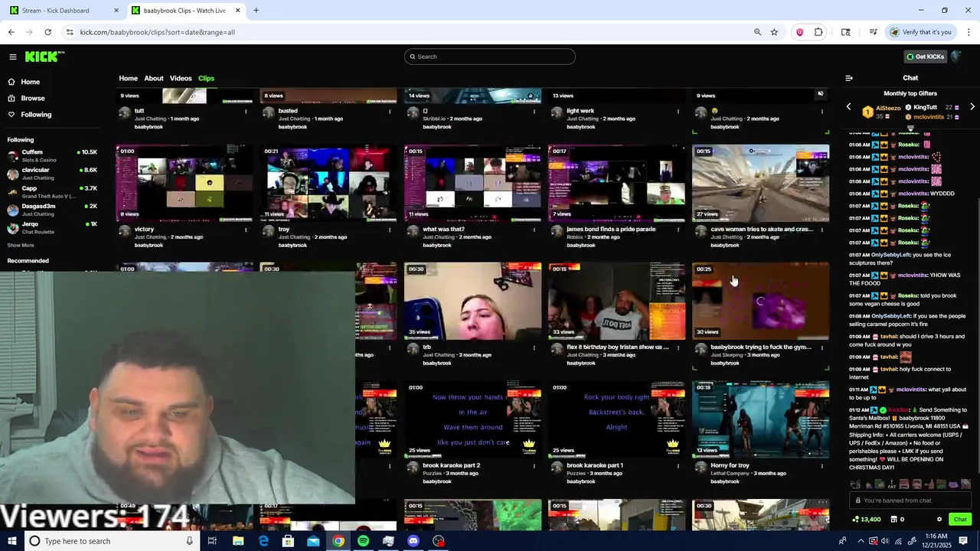Expand Show More followed channels
This screenshot has height=551, width=980.
[21, 246]
